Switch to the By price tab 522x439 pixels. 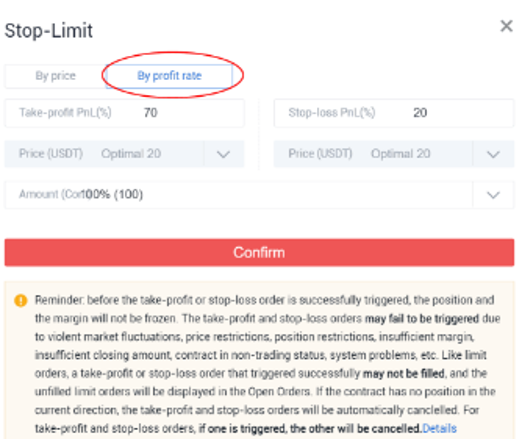[x=55, y=76]
